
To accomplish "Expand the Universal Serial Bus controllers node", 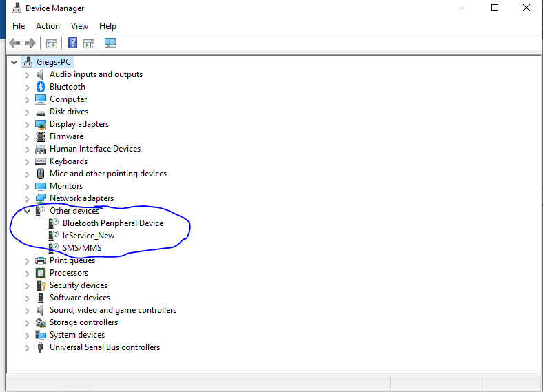I will (27, 348).
